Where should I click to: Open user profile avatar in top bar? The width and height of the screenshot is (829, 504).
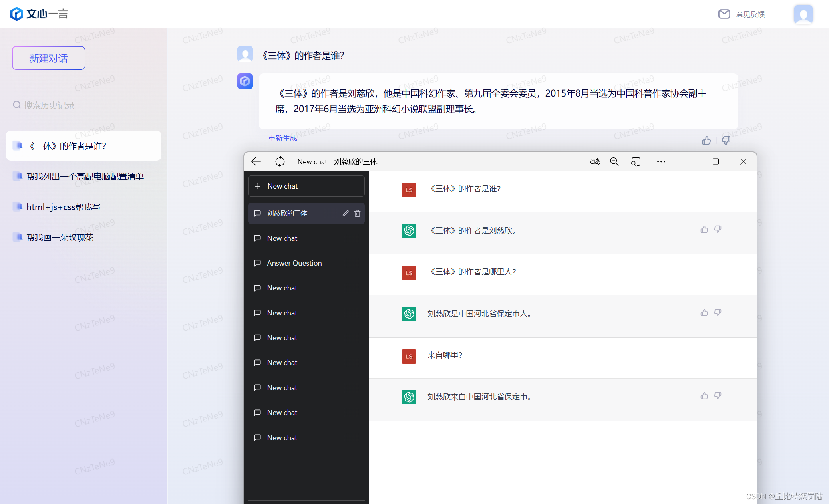803,14
